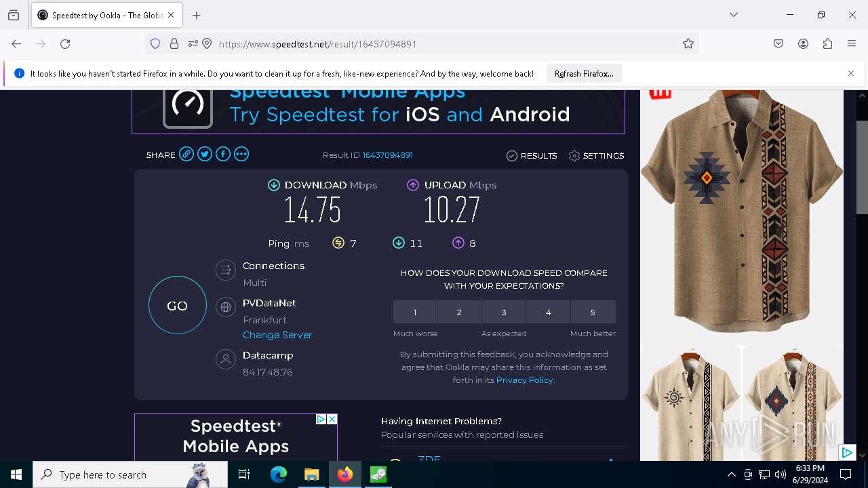868x488 pixels.
Task: Click download latency icon showing 11
Action: [399, 243]
